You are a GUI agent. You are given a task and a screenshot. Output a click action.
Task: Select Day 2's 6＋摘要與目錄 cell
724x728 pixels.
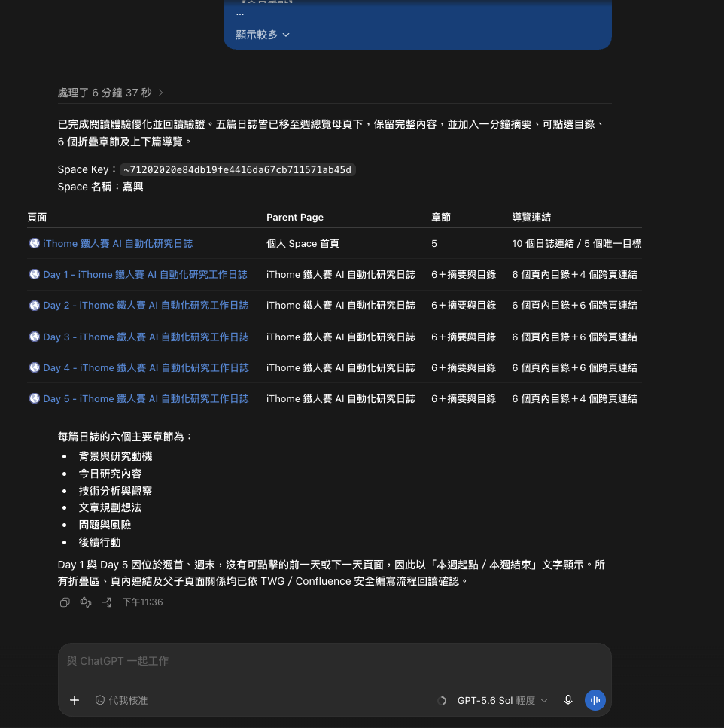[x=464, y=306]
